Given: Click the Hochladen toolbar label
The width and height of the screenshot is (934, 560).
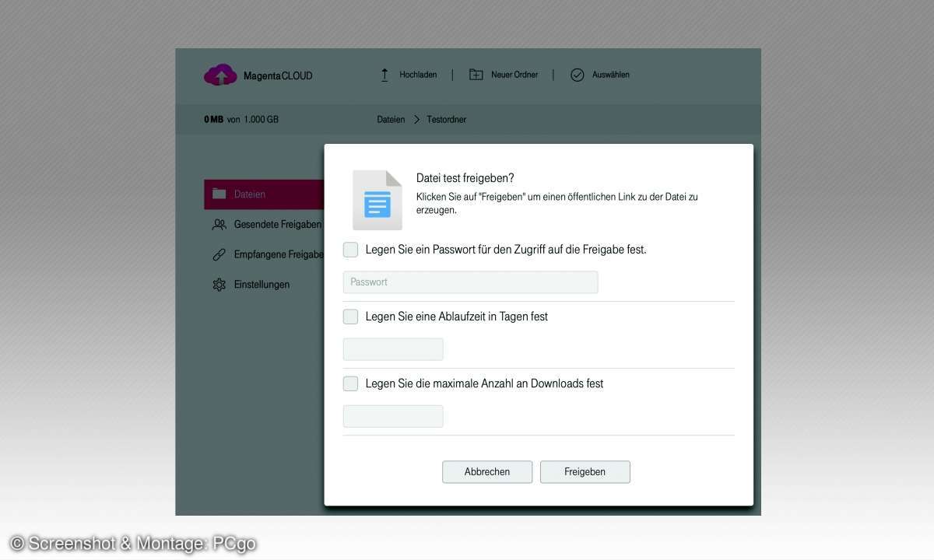Looking at the screenshot, I should coord(418,75).
